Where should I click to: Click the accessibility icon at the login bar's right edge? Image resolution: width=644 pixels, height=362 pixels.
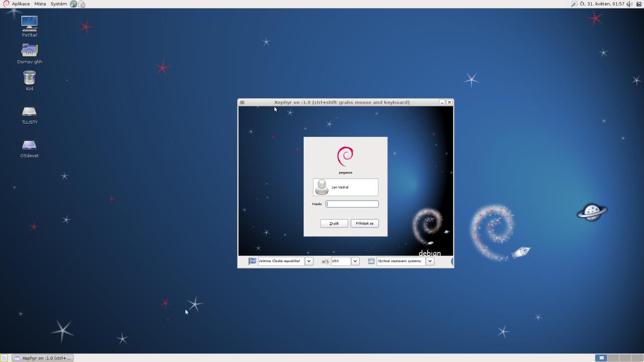(x=452, y=261)
